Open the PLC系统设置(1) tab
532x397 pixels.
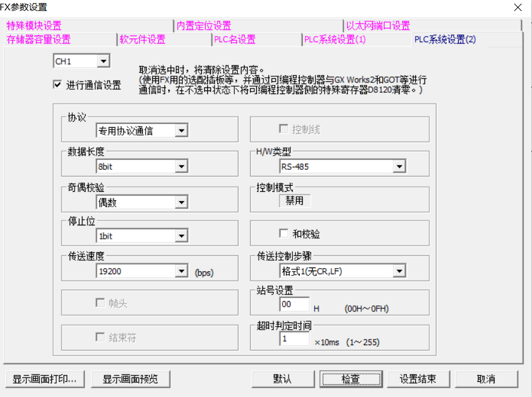click(335, 40)
